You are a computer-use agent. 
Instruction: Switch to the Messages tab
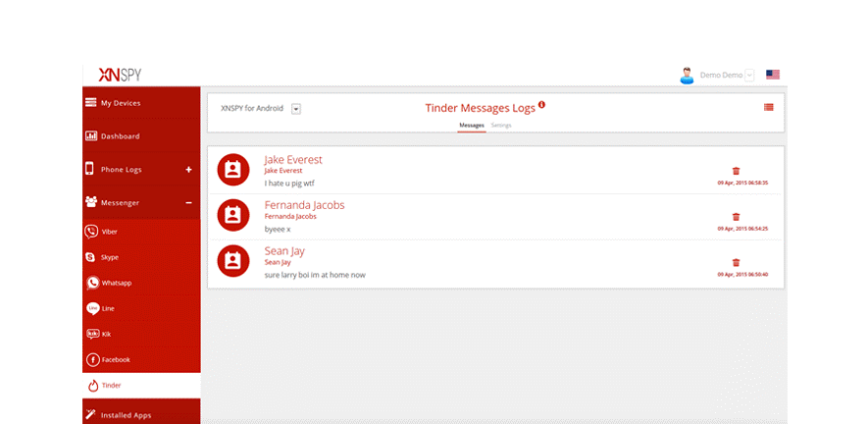click(472, 126)
